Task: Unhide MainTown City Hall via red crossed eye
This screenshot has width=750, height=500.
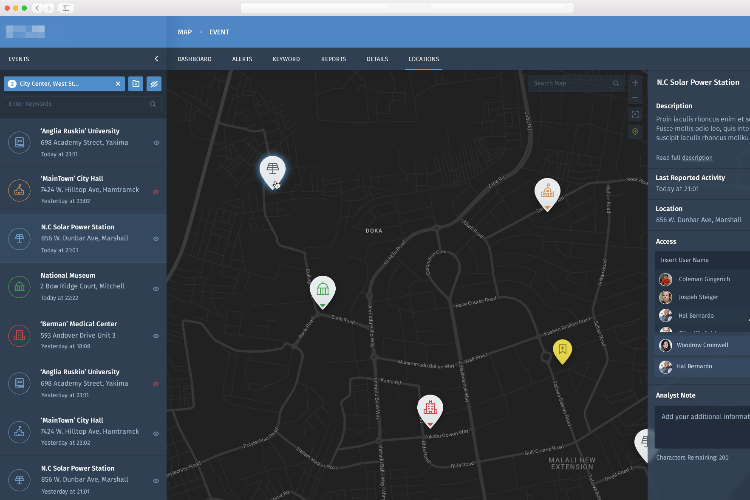Action: [156, 192]
